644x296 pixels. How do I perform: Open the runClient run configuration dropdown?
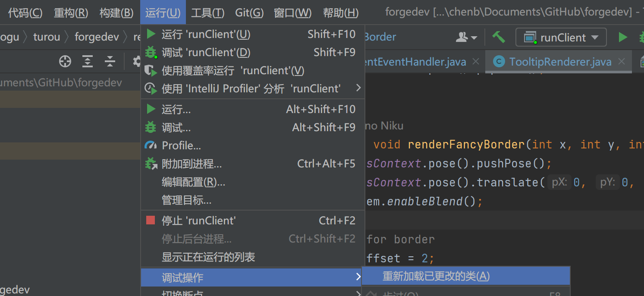(x=561, y=38)
